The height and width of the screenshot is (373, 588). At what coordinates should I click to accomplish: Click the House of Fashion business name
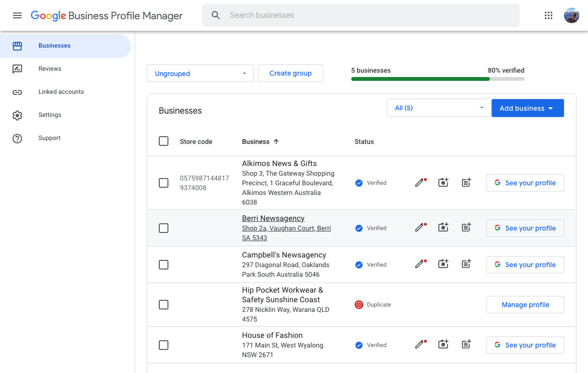point(272,335)
